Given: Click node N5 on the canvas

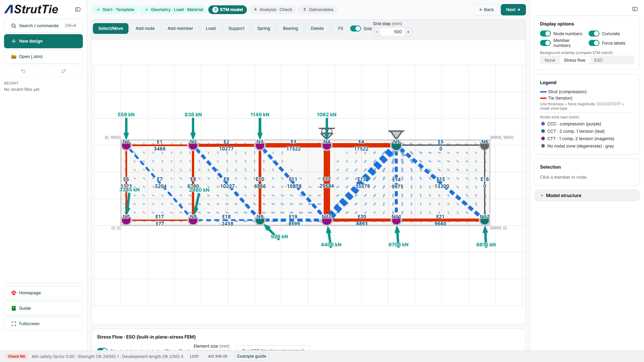Looking at the screenshot, I should [x=396, y=145].
